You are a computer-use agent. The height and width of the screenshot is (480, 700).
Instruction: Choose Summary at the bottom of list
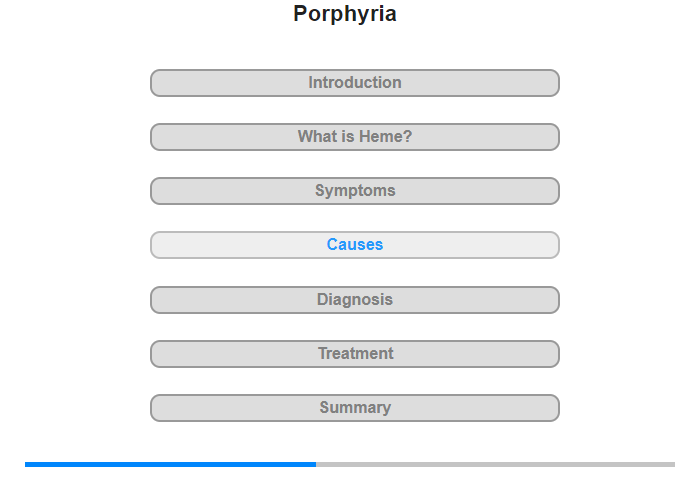(x=354, y=408)
